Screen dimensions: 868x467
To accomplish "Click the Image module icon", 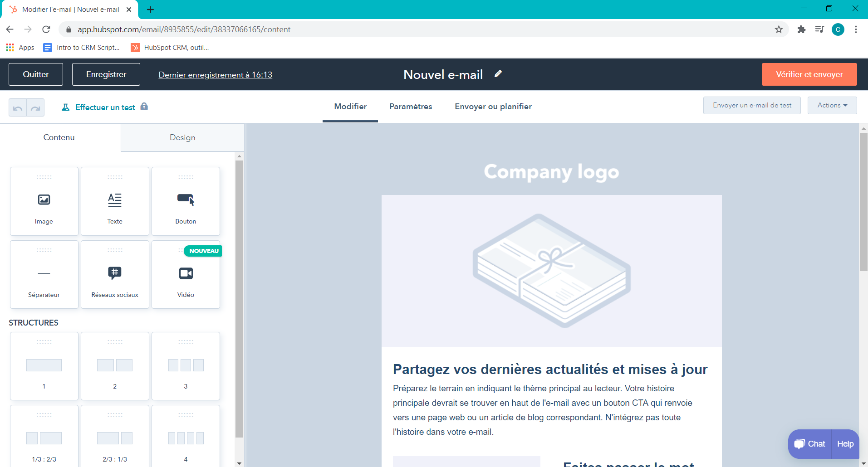I will tap(44, 199).
